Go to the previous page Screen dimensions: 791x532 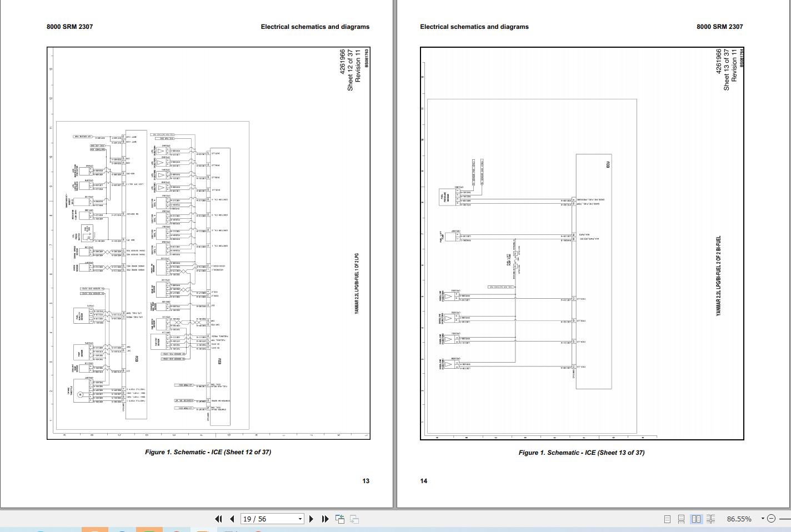(x=232, y=519)
